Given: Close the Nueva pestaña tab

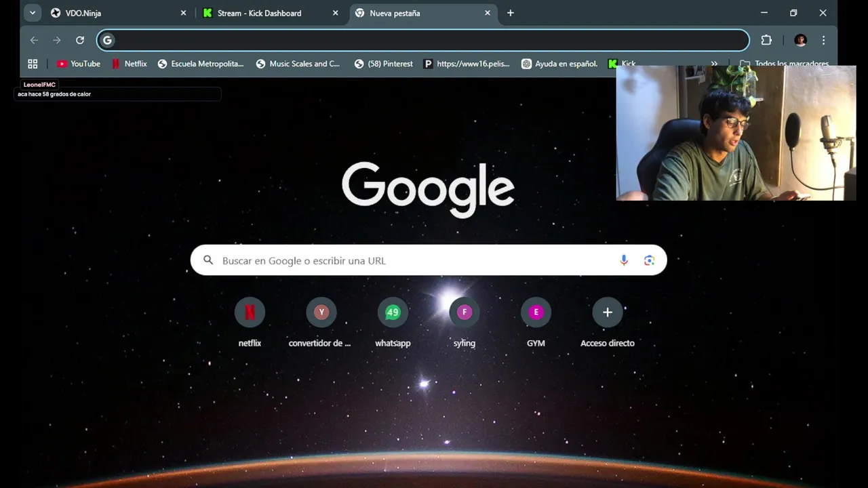Looking at the screenshot, I should (x=487, y=13).
